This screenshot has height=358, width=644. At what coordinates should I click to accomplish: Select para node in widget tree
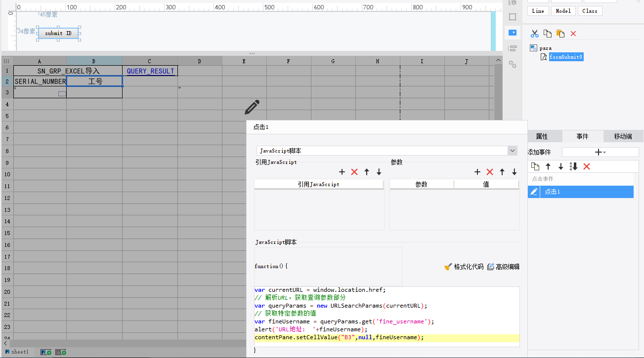545,48
